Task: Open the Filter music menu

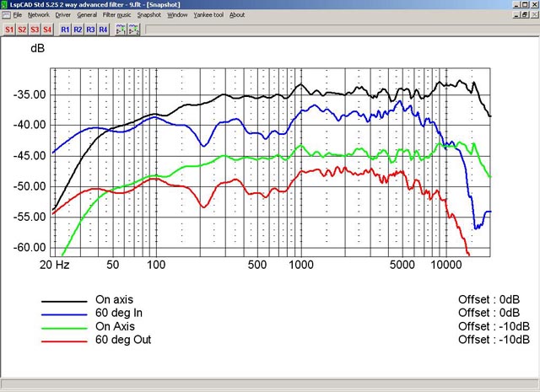Action: click(116, 15)
